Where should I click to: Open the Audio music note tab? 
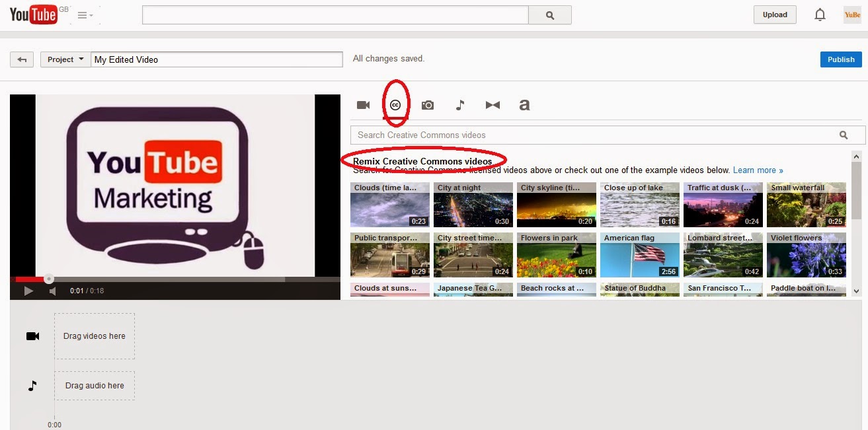[x=460, y=105]
